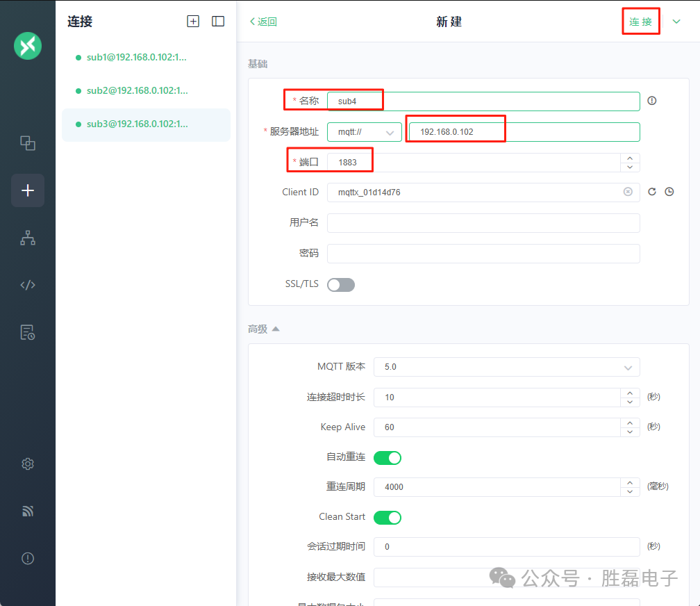Click the Client ID timestamp clock icon
Viewport: 700px width, 606px height.
pyautogui.click(x=669, y=192)
